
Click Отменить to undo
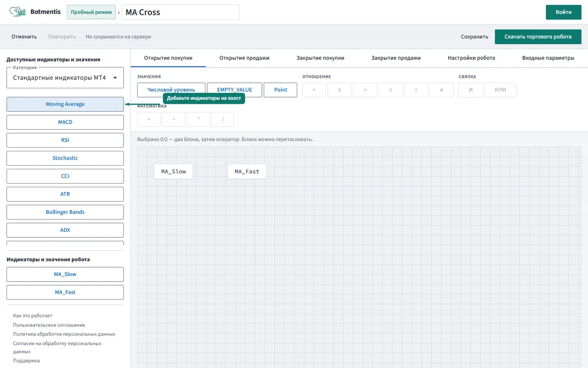click(24, 37)
